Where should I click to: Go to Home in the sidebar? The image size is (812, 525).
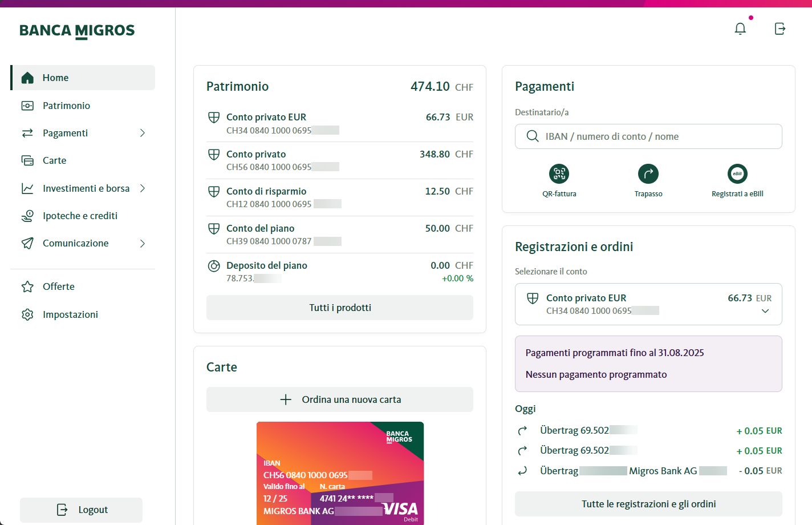[x=83, y=78]
